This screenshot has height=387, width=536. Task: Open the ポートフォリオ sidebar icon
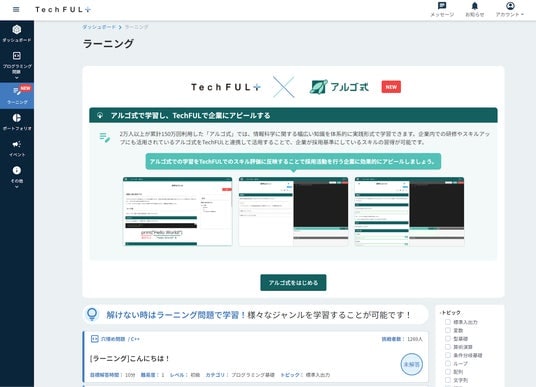point(17,122)
